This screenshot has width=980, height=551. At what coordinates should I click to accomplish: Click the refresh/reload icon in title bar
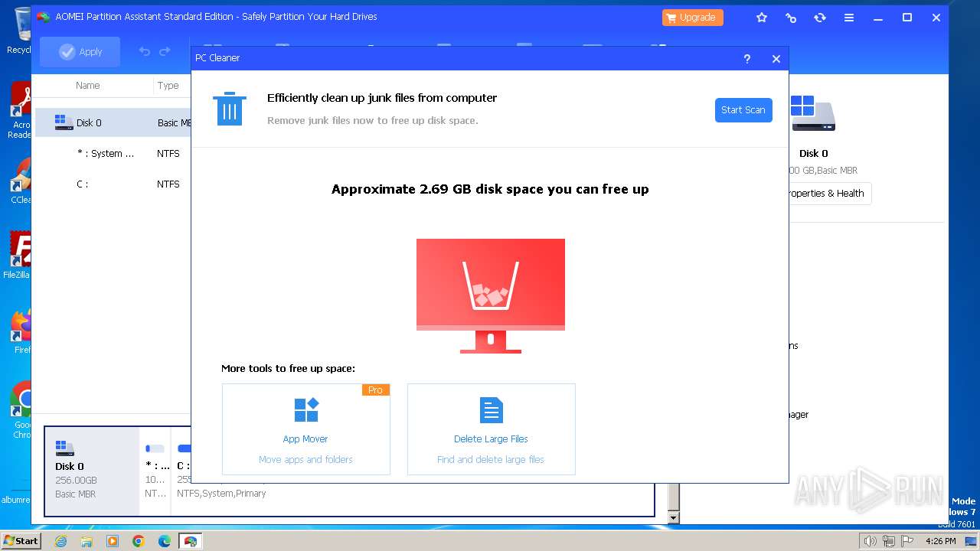tap(820, 18)
